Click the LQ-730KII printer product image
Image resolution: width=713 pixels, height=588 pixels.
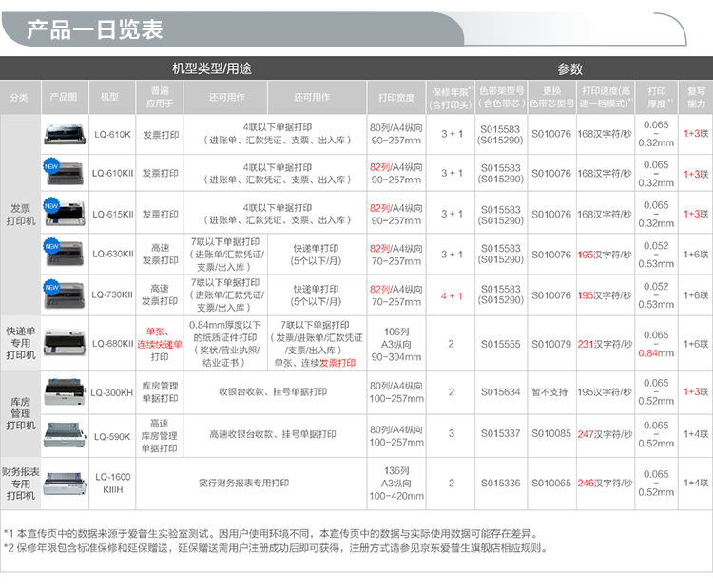pyautogui.click(x=64, y=294)
